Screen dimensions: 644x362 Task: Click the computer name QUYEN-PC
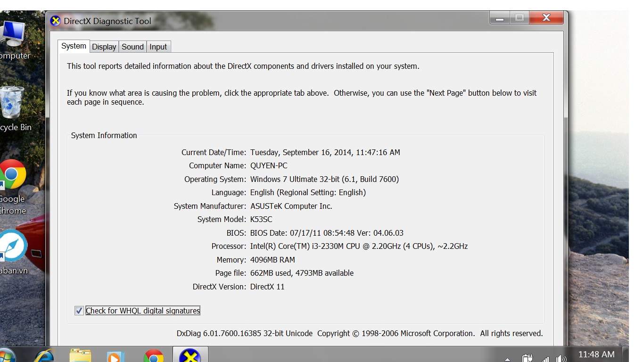(269, 165)
